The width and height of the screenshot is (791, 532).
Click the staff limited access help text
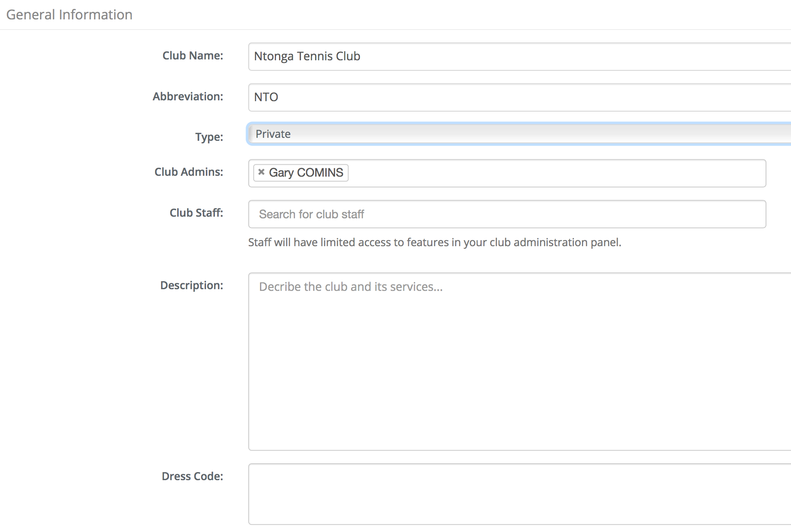click(x=434, y=242)
